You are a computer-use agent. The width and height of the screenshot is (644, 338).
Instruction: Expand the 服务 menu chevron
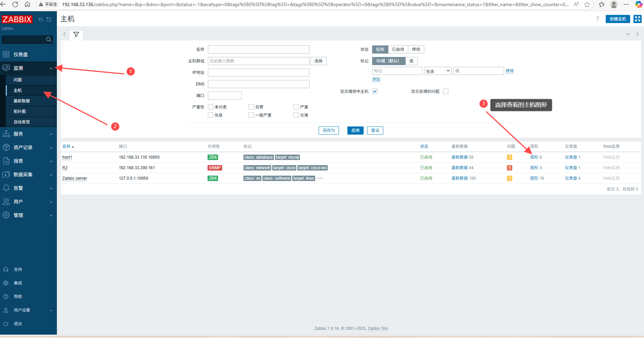tap(51, 134)
